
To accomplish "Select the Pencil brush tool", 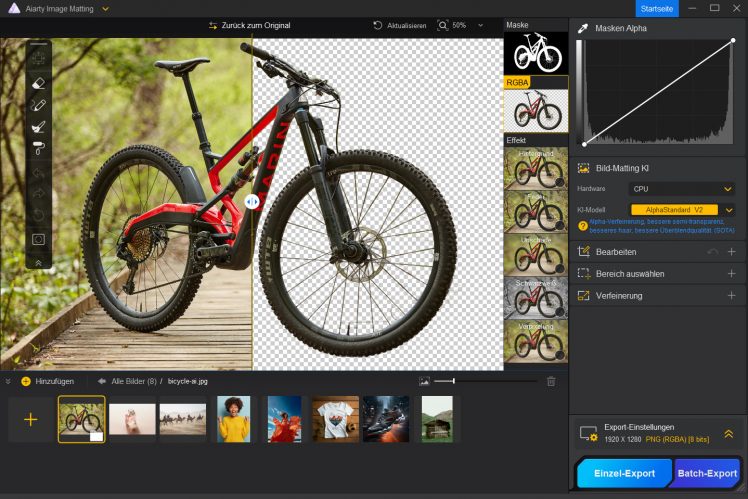I will pyautogui.click(x=39, y=105).
